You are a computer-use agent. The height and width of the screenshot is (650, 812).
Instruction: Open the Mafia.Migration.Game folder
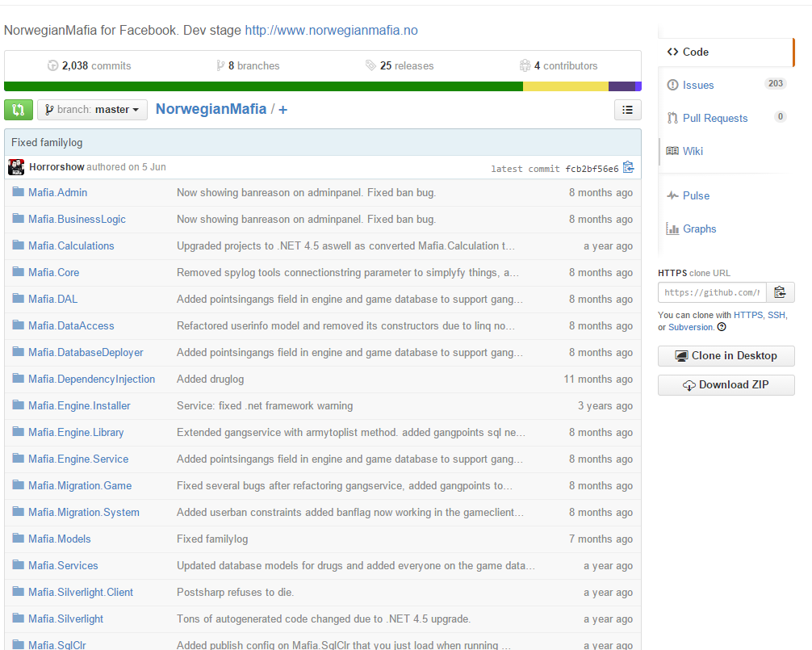pos(80,486)
